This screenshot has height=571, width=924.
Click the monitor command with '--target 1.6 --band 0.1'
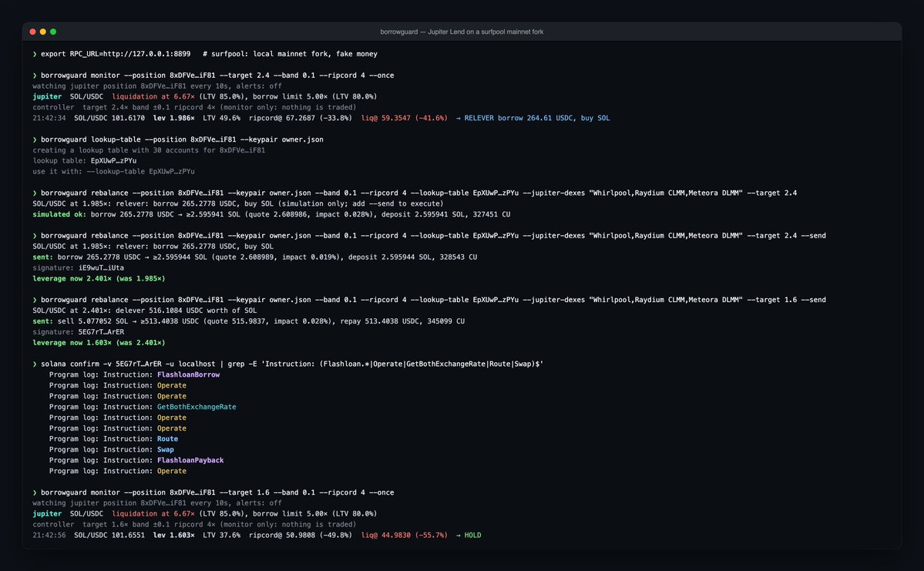[217, 492]
